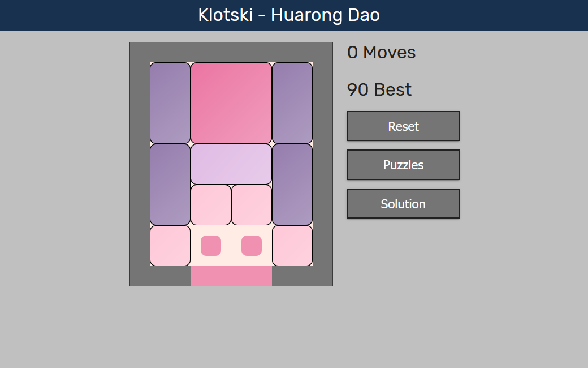Select the small pink square right of its twin
Screen dimensions: 588x368
pos(251,204)
